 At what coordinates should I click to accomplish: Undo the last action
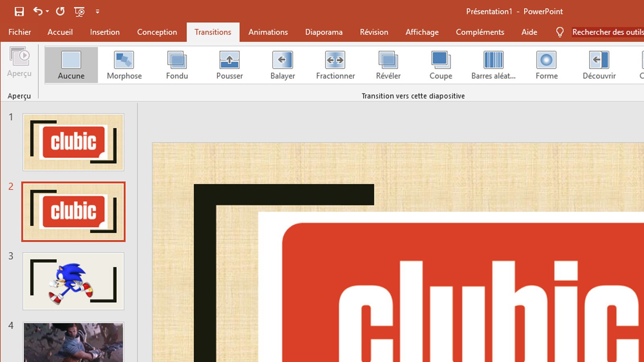pyautogui.click(x=38, y=11)
